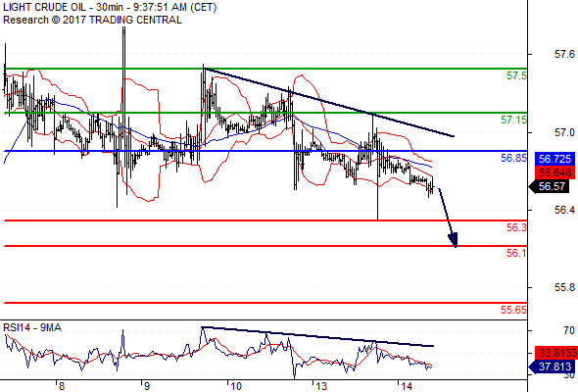Click the 56.4 price axis label
578x392 pixels.
564,210
